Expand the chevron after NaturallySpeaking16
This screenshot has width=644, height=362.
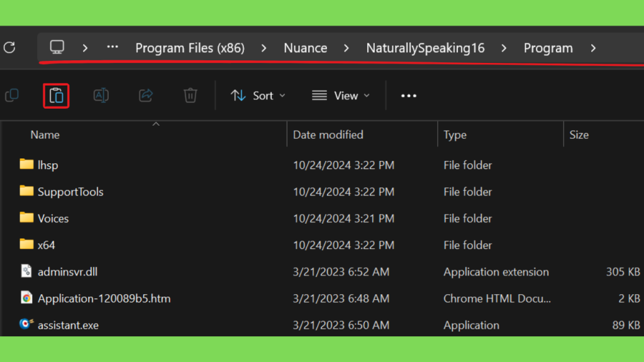(x=504, y=48)
